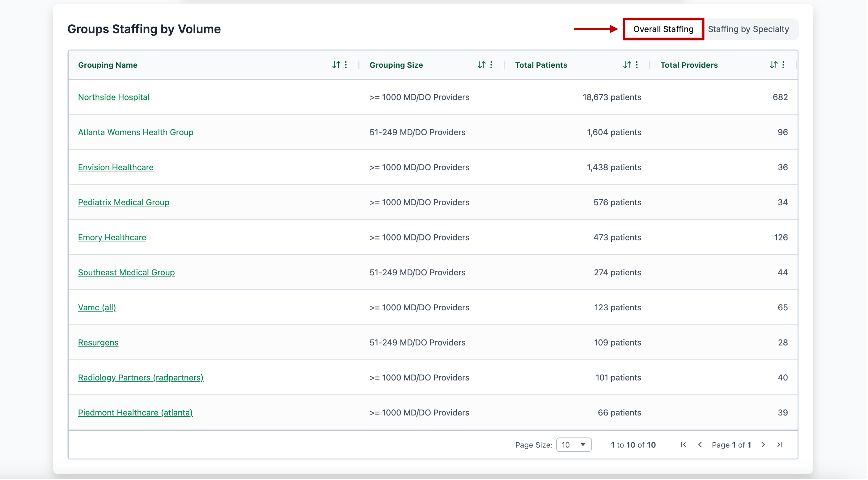Screen dimensions: 868x480
Task: Open Emory Healthcare group link
Action: 112,237
